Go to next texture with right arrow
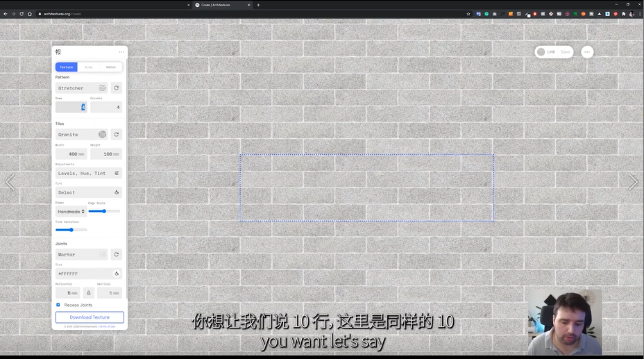 632,182
